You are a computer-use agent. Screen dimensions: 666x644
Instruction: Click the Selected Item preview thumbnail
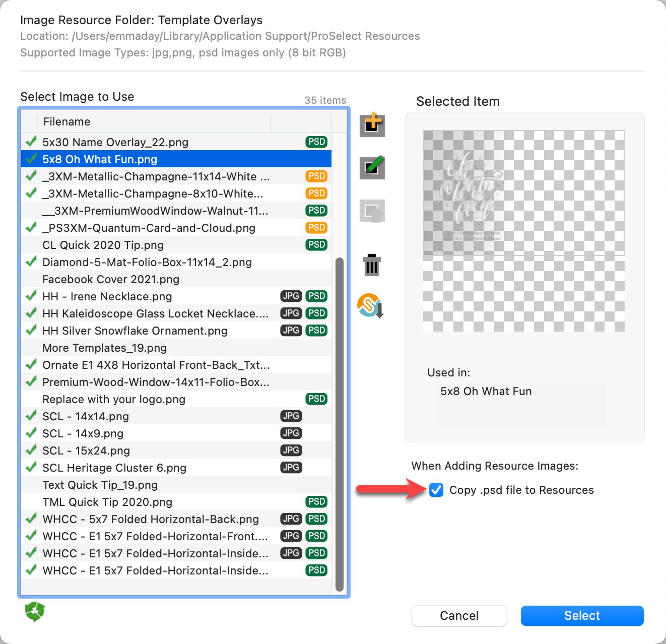coord(524,231)
